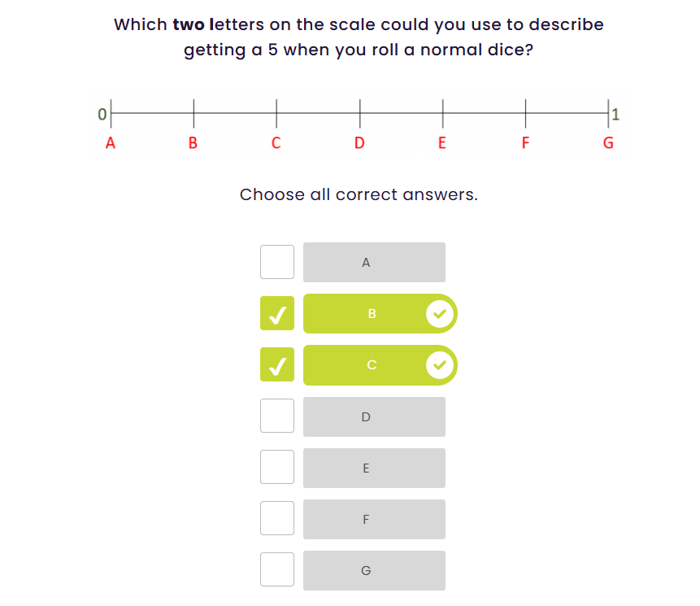Image resolution: width=700 pixels, height=606 pixels.
Task: Click red letter D on the scale
Action: (x=359, y=144)
